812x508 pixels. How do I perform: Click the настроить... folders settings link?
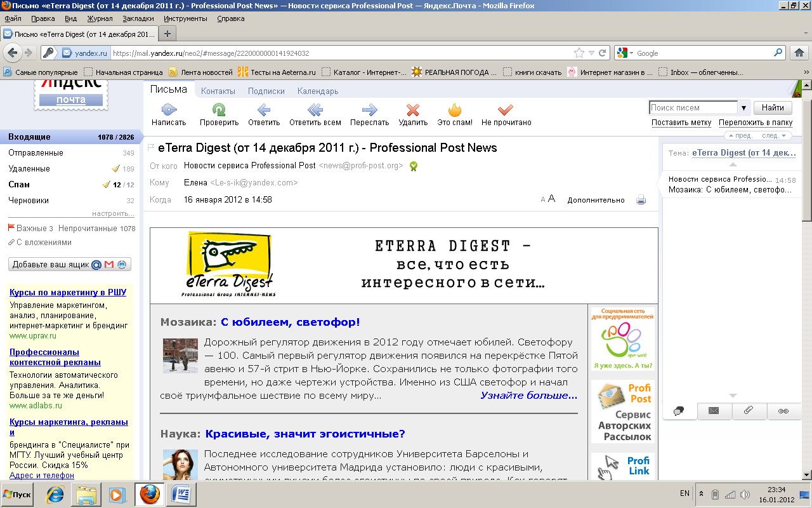(x=113, y=213)
